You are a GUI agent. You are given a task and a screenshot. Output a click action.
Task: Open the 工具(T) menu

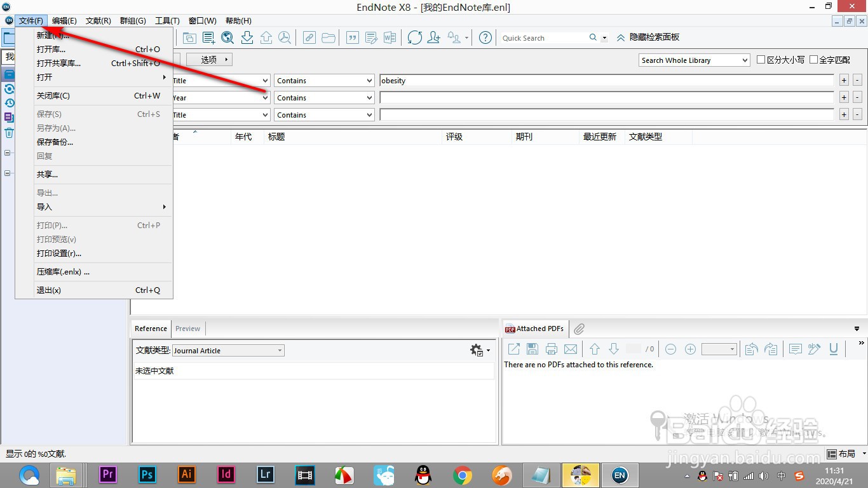167,21
